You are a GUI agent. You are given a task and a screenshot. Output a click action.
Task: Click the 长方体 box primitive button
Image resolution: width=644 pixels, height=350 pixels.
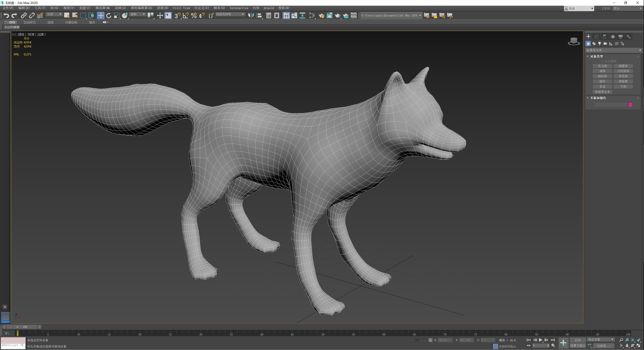[602, 66]
